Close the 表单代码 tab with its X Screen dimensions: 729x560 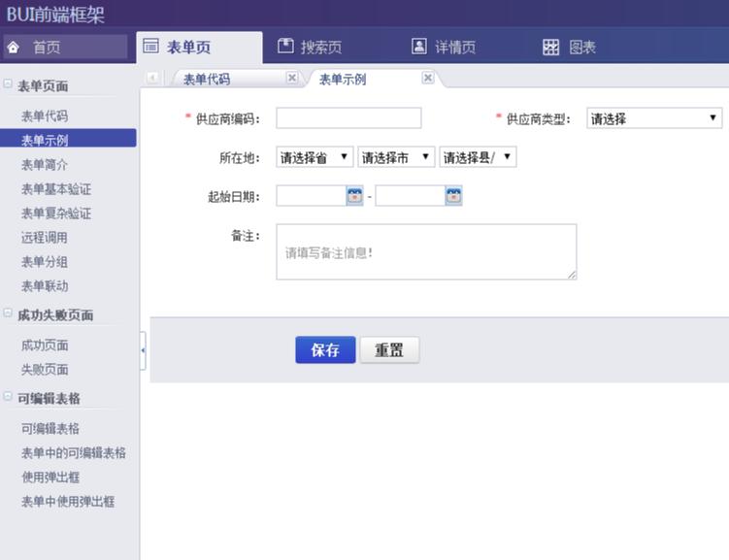292,79
